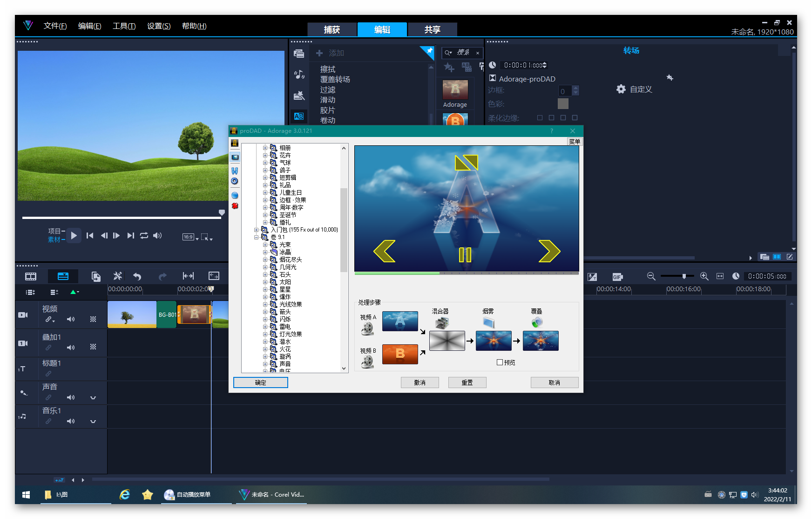This screenshot has height=519, width=812.
Task: Play the project preview
Action: click(x=74, y=236)
